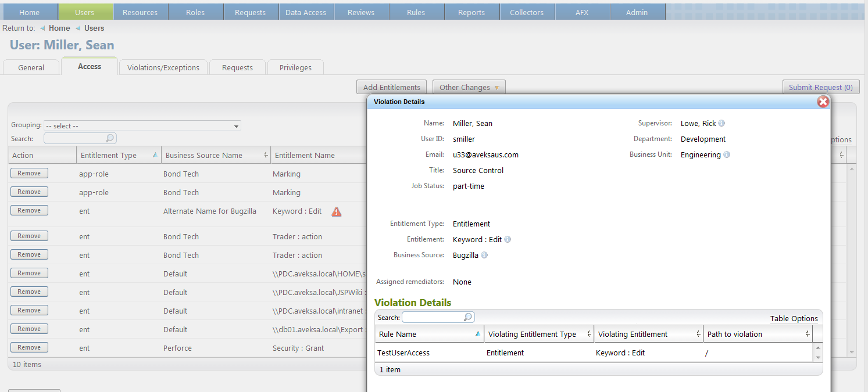Screen dimensions: 868x392
Task: Close the Violation Details dialog
Action: click(x=823, y=102)
